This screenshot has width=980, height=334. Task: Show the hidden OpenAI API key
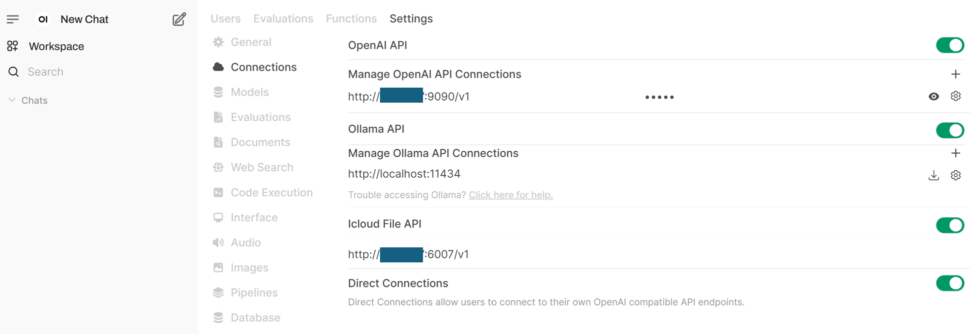point(933,97)
